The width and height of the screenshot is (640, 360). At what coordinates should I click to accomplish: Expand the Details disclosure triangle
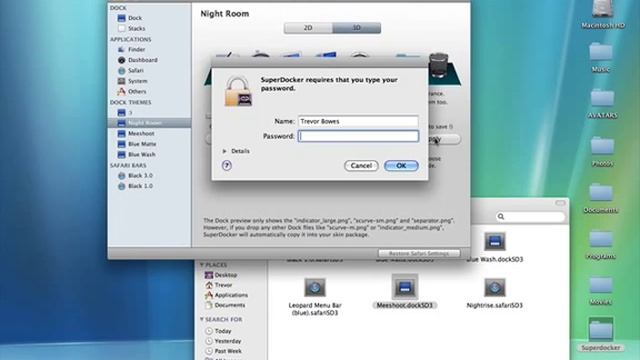point(224,151)
